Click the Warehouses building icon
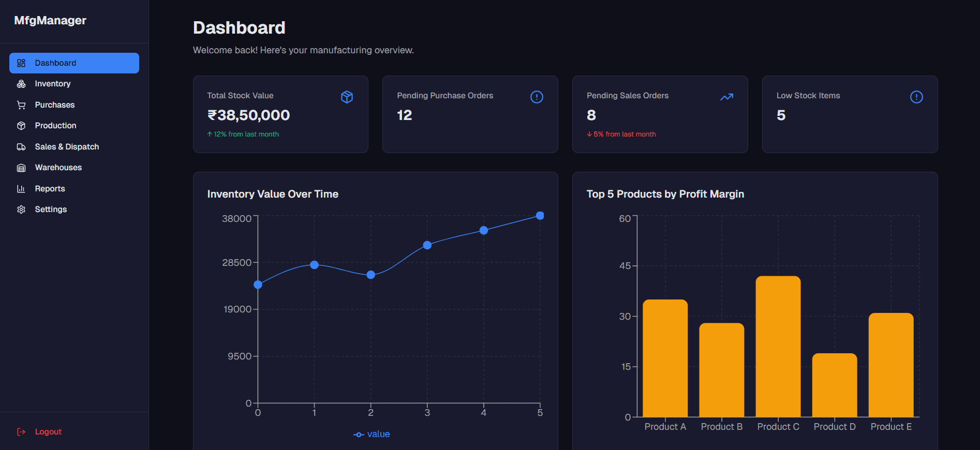Viewport: 980px width, 450px height. coord(21,168)
